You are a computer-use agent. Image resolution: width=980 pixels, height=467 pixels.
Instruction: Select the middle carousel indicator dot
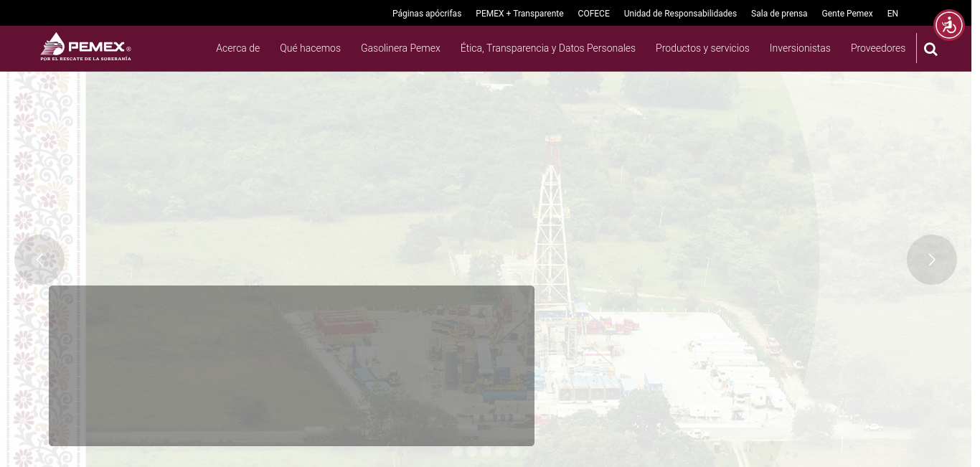(x=486, y=452)
